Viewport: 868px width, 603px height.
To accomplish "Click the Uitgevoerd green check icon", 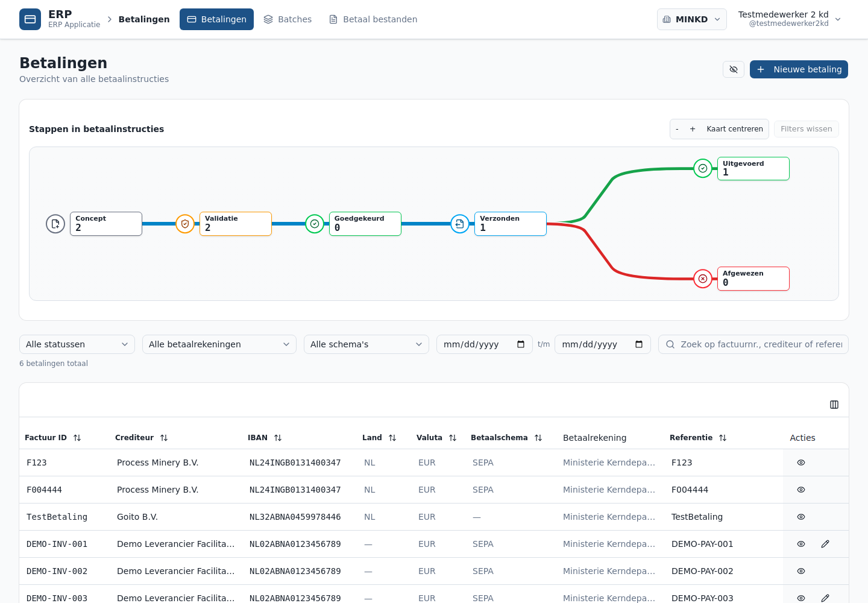I will (703, 168).
